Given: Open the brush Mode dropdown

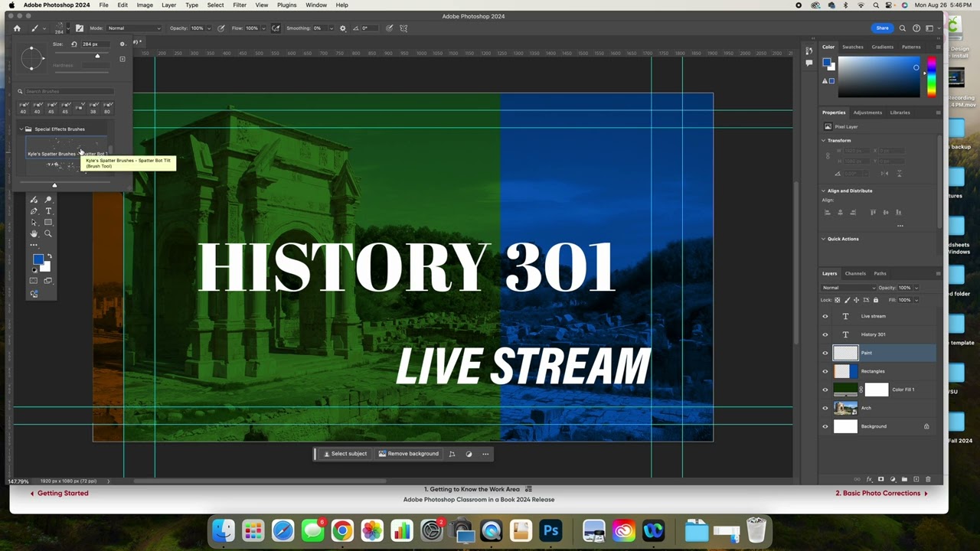Looking at the screenshot, I should (x=134, y=28).
